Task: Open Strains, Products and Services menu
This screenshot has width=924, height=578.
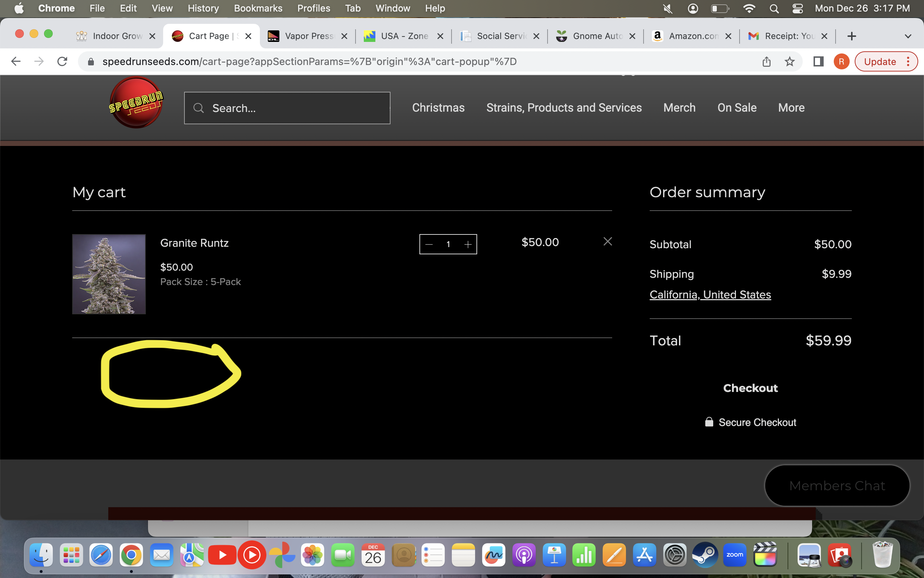Action: click(564, 108)
